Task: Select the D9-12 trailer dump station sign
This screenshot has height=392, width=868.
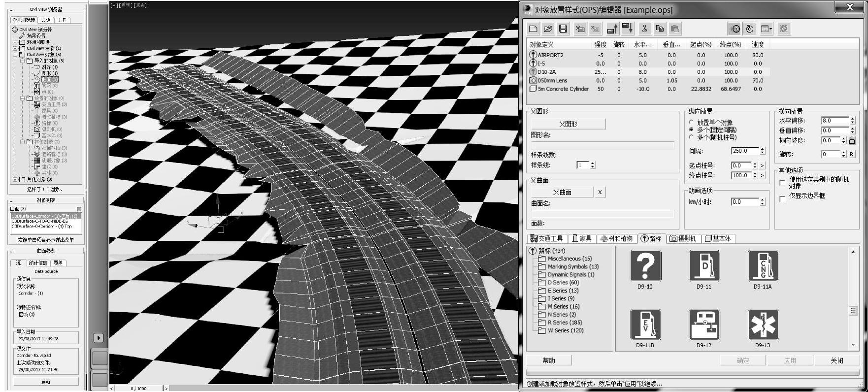Action: pos(704,325)
